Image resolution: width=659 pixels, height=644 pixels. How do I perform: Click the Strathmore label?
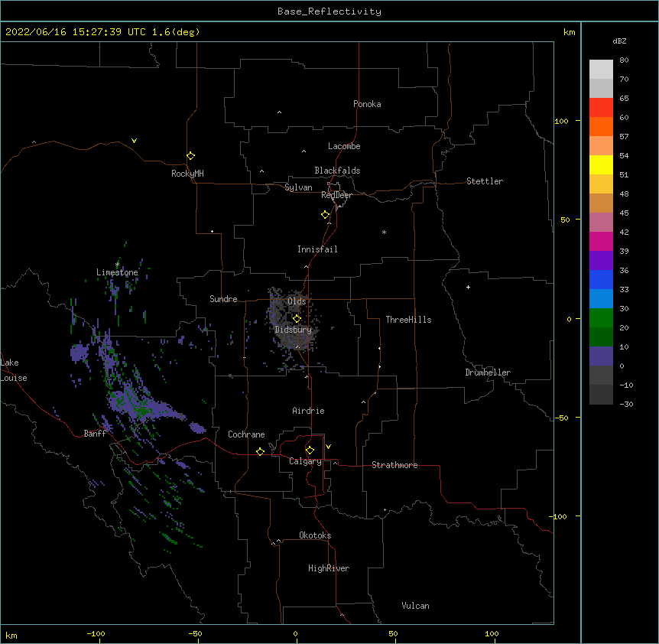point(394,465)
